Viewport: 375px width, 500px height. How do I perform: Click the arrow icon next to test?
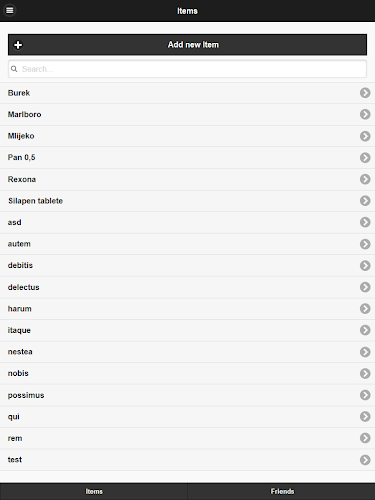coord(365,460)
